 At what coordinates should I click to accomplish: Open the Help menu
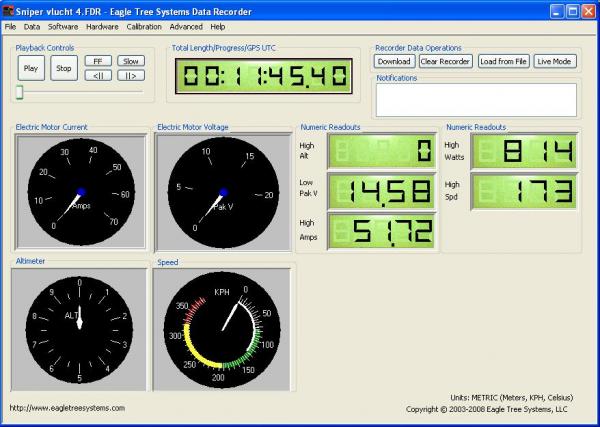(218, 27)
